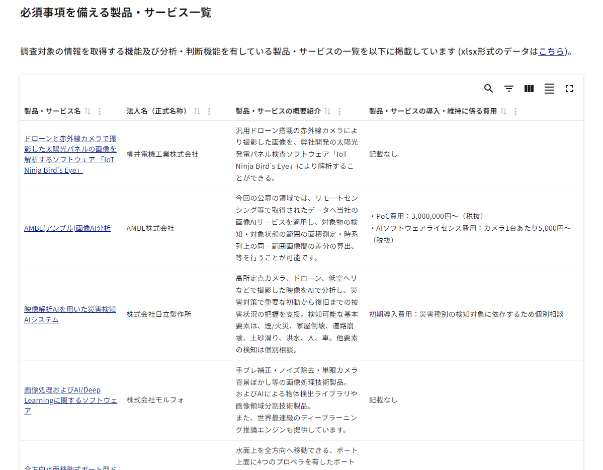Click the 汎用ドローン搭載 description cell
The width and height of the screenshot is (603, 470).
pyautogui.click(x=297, y=154)
